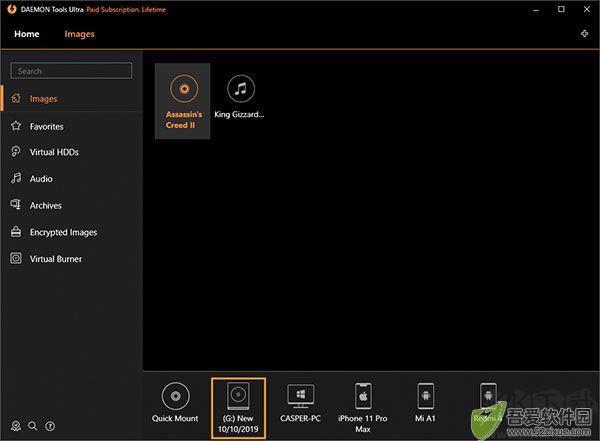Select the King Gizzard audio image
600x441 pixels.
(240, 97)
